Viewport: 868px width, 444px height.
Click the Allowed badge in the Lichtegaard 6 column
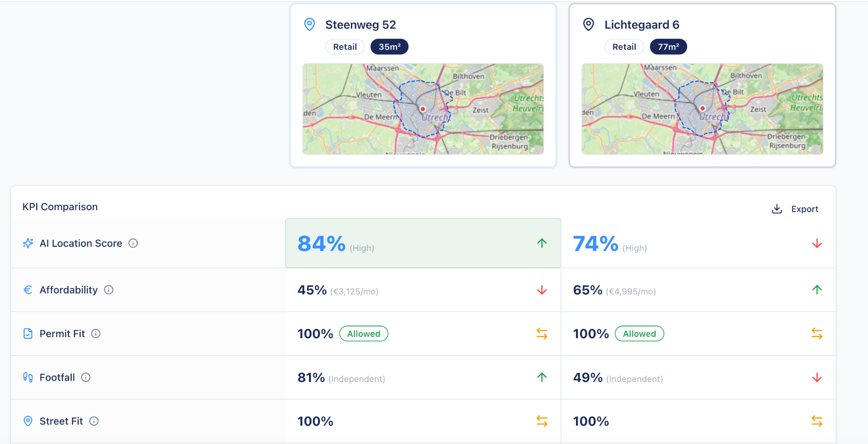(640, 334)
